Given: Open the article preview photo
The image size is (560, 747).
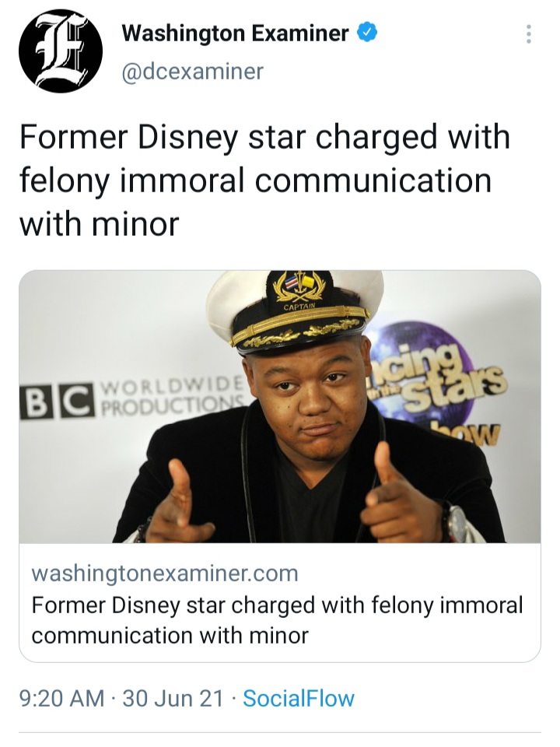Looking at the screenshot, I should coord(280,406).
